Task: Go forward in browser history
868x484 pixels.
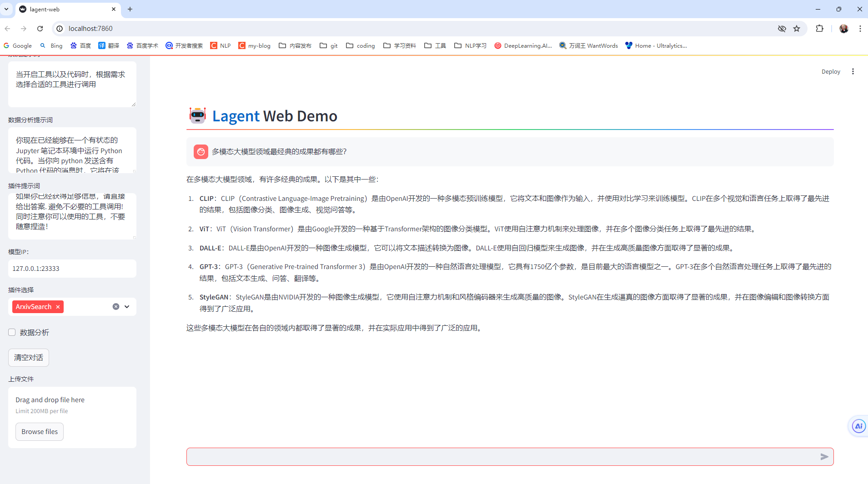Action: pyautogui.click(x=24, y=29)
